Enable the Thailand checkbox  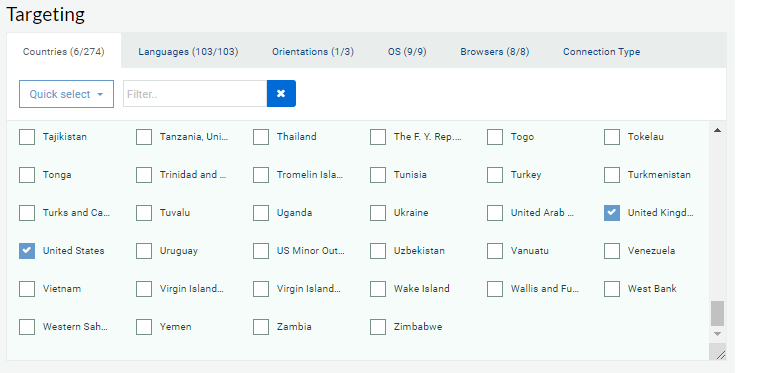point(261,137)
